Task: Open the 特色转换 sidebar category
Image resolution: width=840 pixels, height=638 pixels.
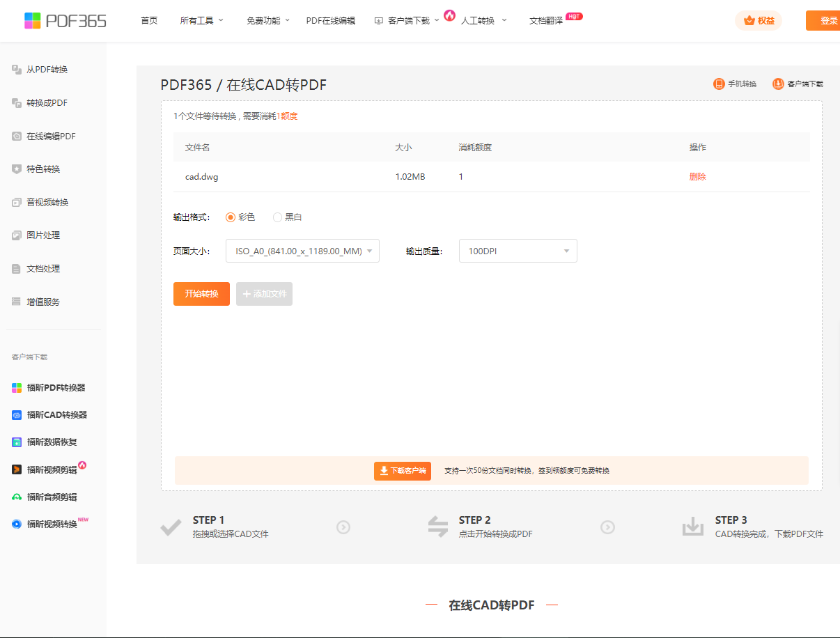Action: [x=43, y=169]
